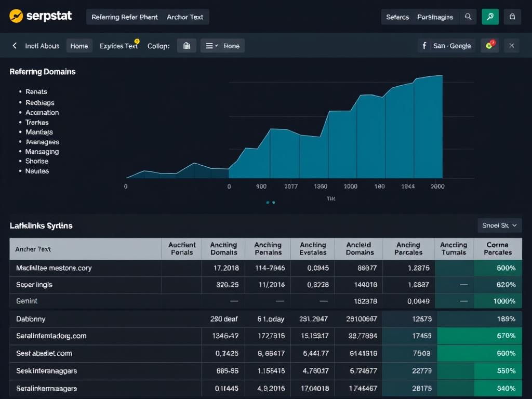Image resolution: width=532 pixels, height=399 pixels.
Task: Select the second carousel dot under the chart
Action: coord(274,203)
